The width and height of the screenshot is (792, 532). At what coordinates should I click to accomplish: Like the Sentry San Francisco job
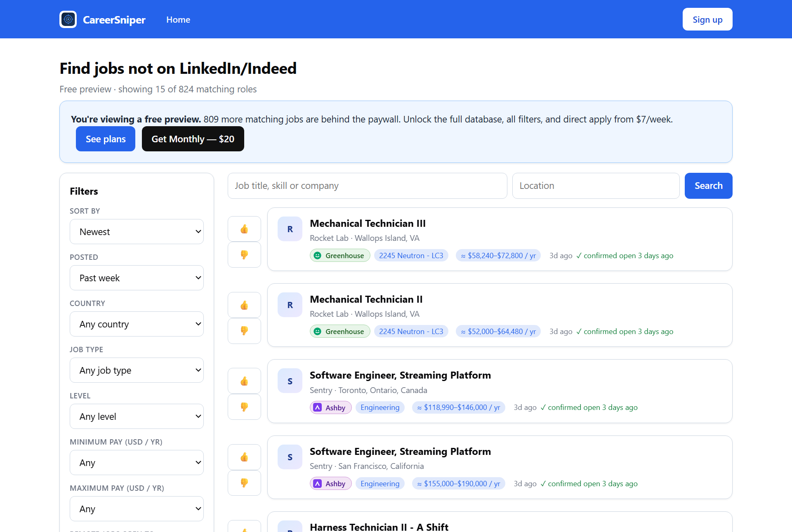244,457
